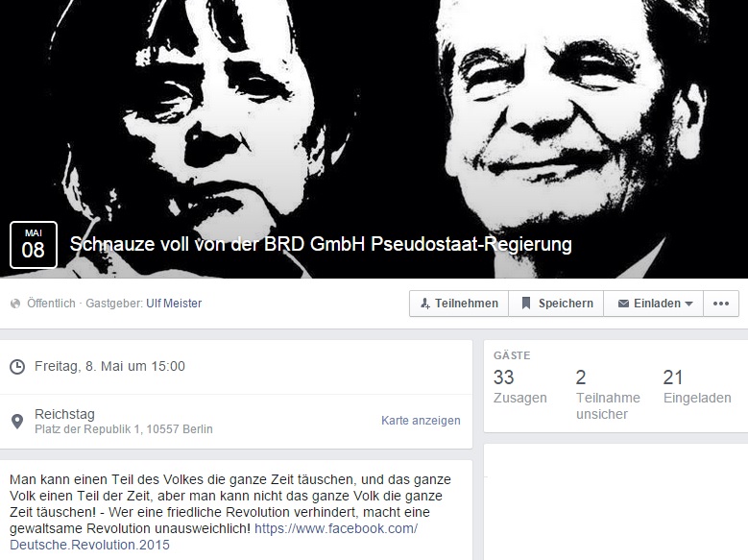748x560 pixels.
Task: Save the event with Speichern
Action: [x=556, y=304]
